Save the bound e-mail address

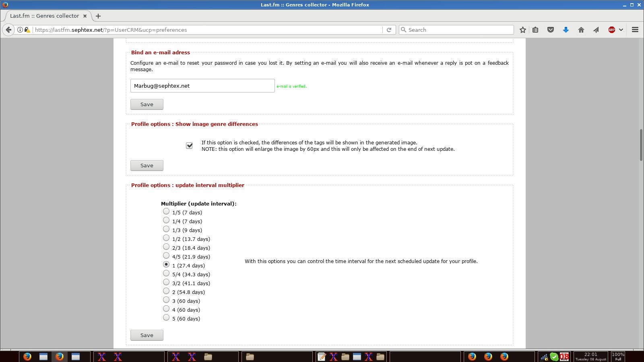[147, 105]
